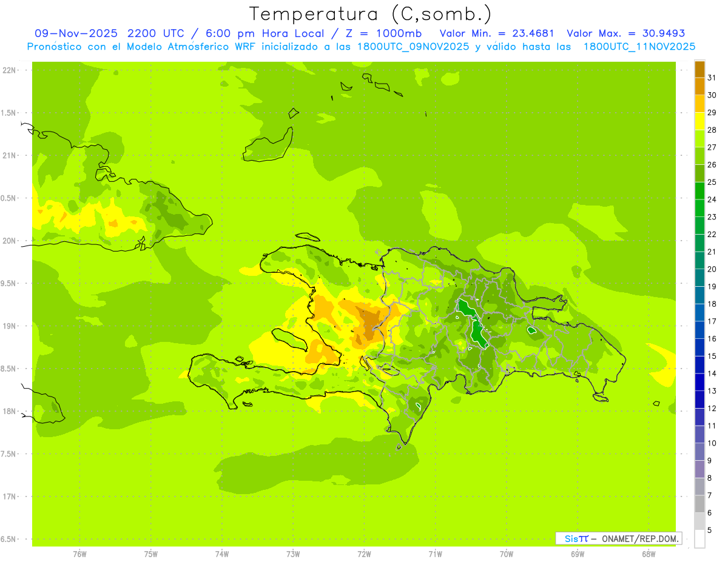Click the teal legend swatch between 19 and 20
728x562 pixels.
click(699, 278)
